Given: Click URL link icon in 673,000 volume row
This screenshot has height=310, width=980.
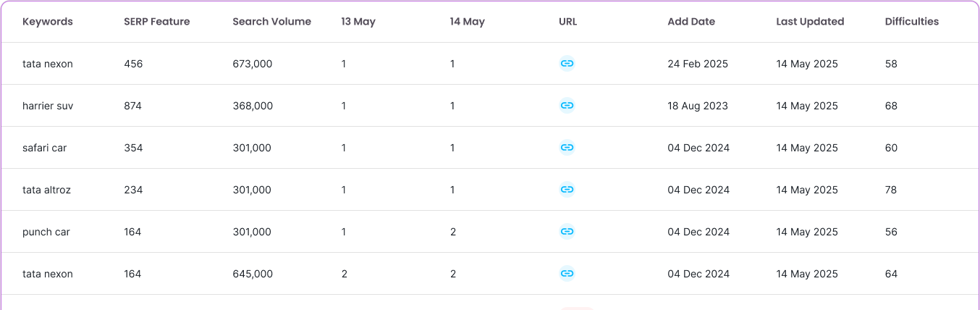Looking at the screenshot, I should (x=567, y=64).
